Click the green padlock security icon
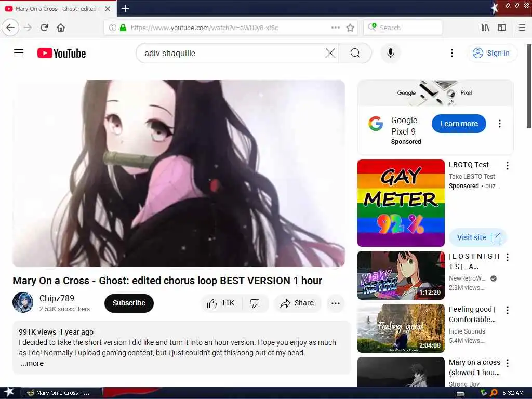The image size is (532, 399). coord(123,28)
